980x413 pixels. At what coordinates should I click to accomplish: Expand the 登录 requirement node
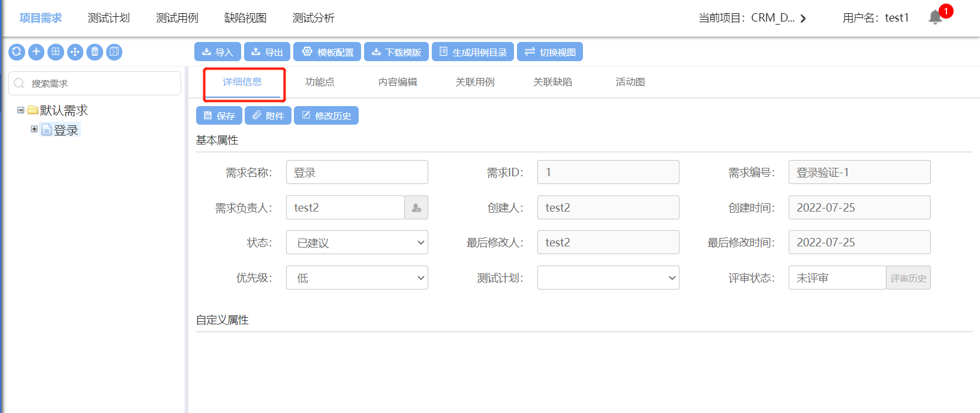[x=34, y=129]
